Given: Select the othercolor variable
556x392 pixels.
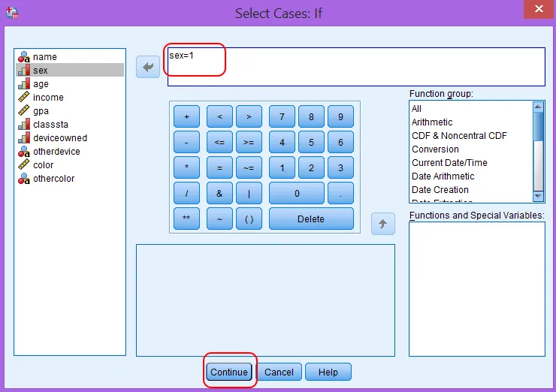Looking at the screenshot, I should point(70,178).
